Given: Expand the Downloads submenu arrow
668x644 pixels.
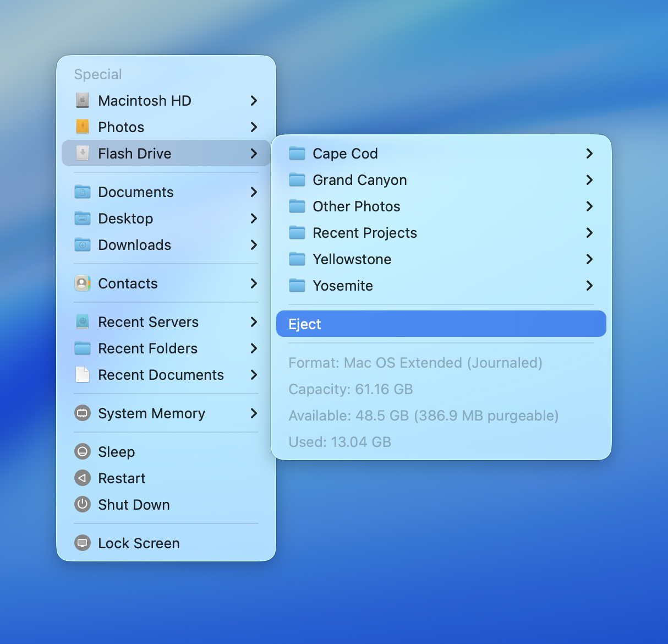Looking at the screenshot, I should click(x=254, y=245).
